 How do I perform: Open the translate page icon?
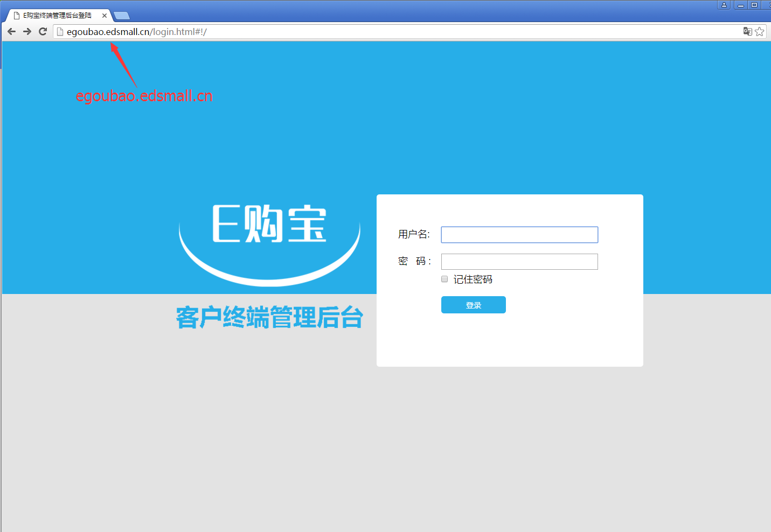pos(747,31)
